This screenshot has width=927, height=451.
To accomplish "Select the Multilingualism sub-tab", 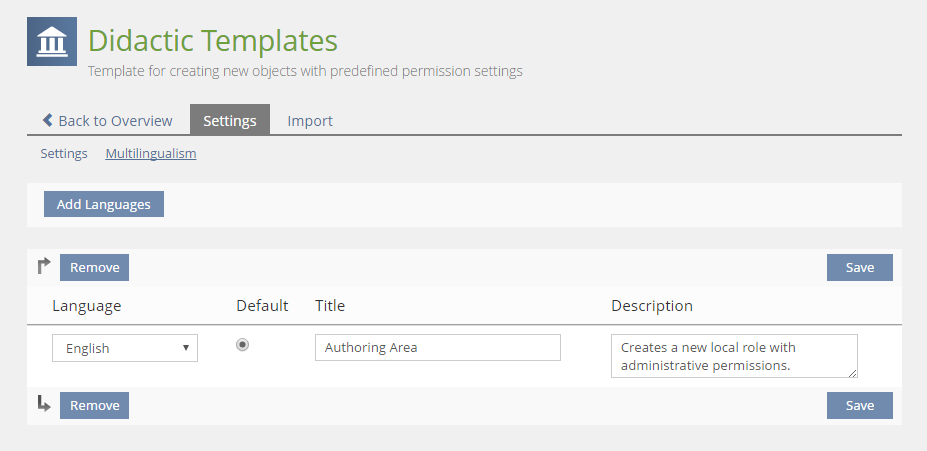I will pyautogui.click(x=151, y=154).
